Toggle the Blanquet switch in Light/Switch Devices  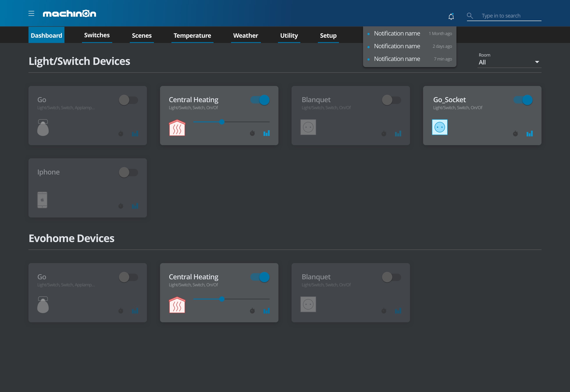pos(392,100)
